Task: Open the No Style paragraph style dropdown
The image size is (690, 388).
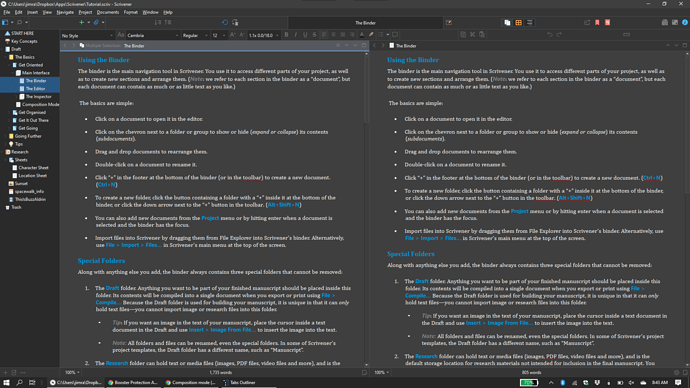Action: tap(87, 35)
